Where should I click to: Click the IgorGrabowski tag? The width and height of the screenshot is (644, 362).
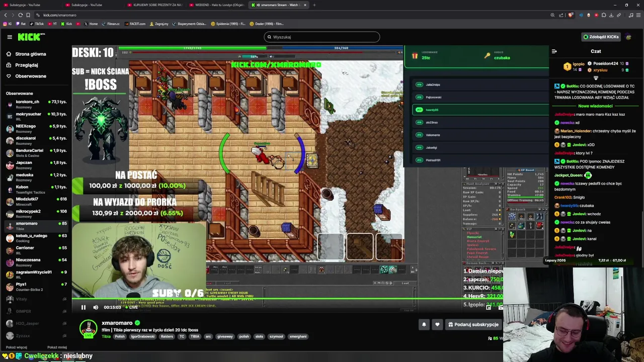[143, 336]
